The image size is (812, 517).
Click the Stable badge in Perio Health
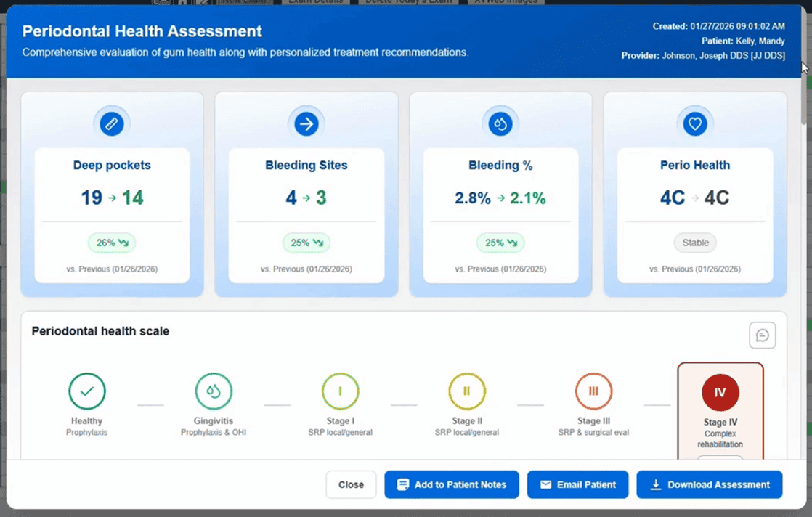point(695,243)
